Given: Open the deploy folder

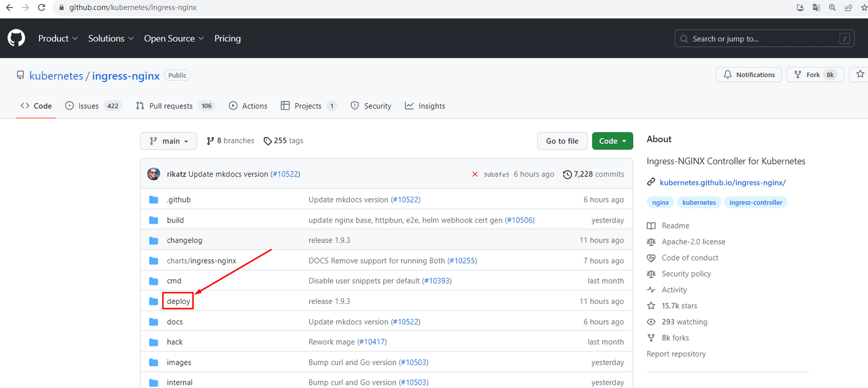Looking at the screenshot, I should [x=178, y=301].
